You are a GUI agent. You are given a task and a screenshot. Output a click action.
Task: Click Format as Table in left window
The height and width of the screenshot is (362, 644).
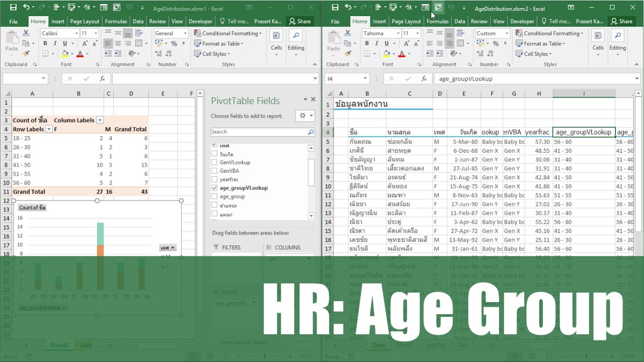coord(219,44)
